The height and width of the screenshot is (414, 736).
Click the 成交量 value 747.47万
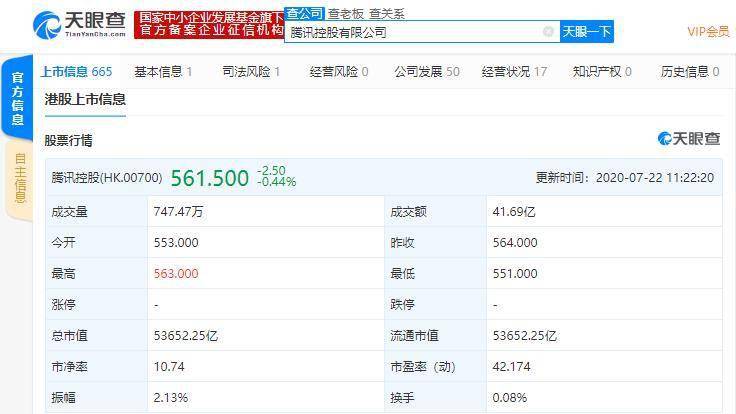(x=178, y=212)
